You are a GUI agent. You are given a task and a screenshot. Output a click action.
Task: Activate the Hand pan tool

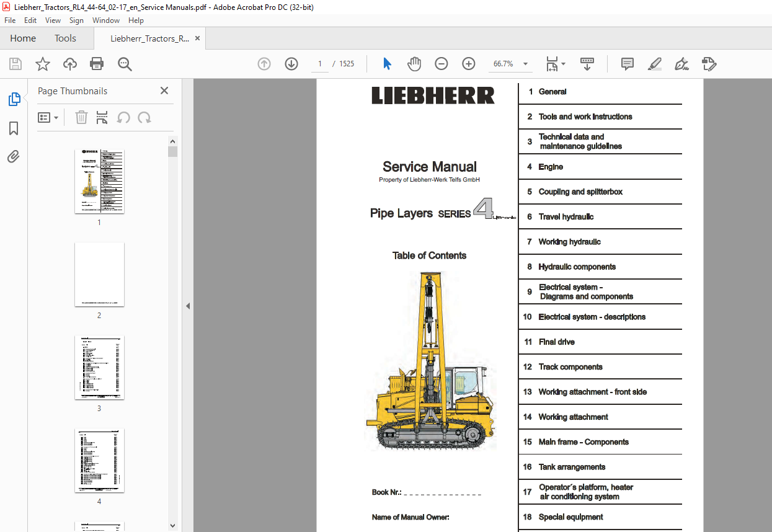tap(414, 64)
